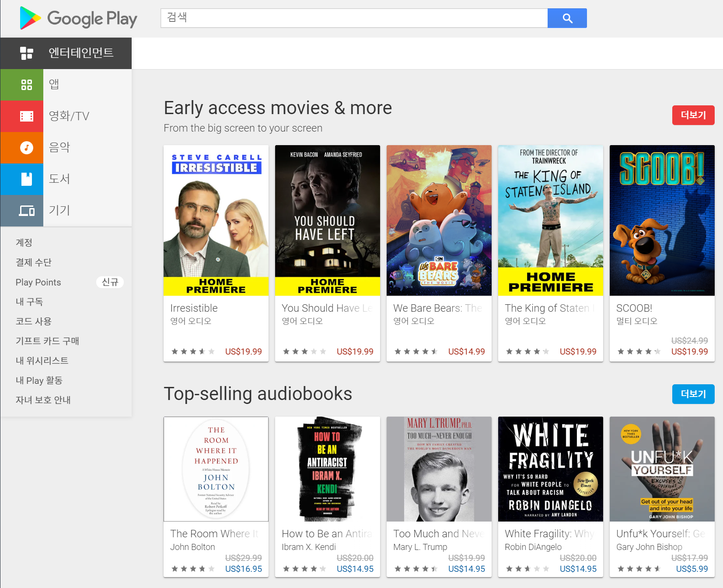Open The Room Where It Happened cover

point(216,469)
